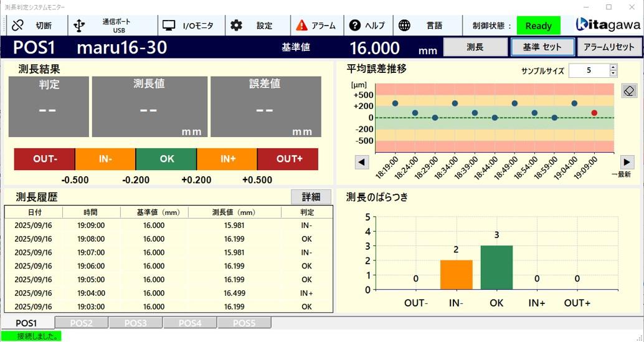Switch to the POS2 tab
Viewport: 644px width, 342px height.
pos(81,323)
